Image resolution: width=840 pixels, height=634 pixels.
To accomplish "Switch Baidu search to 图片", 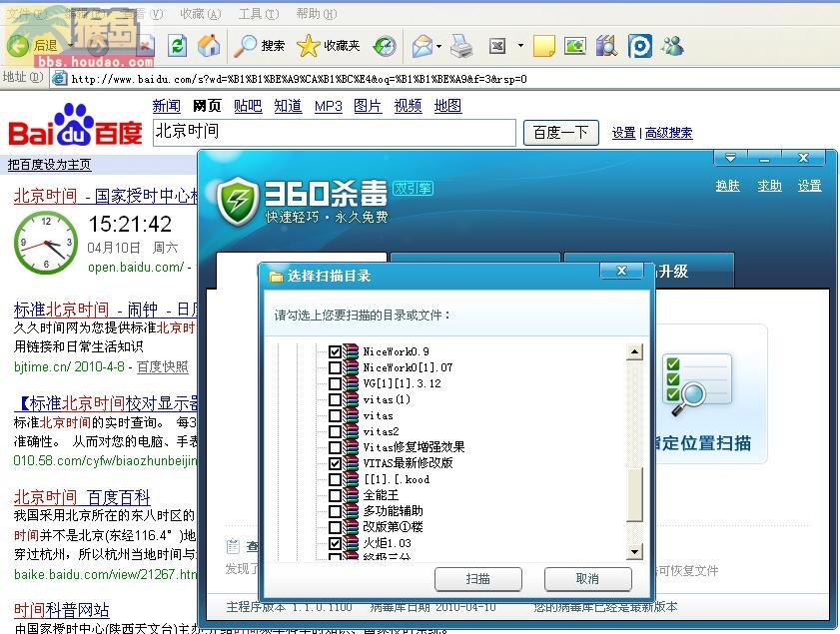I will coord(368,106).
